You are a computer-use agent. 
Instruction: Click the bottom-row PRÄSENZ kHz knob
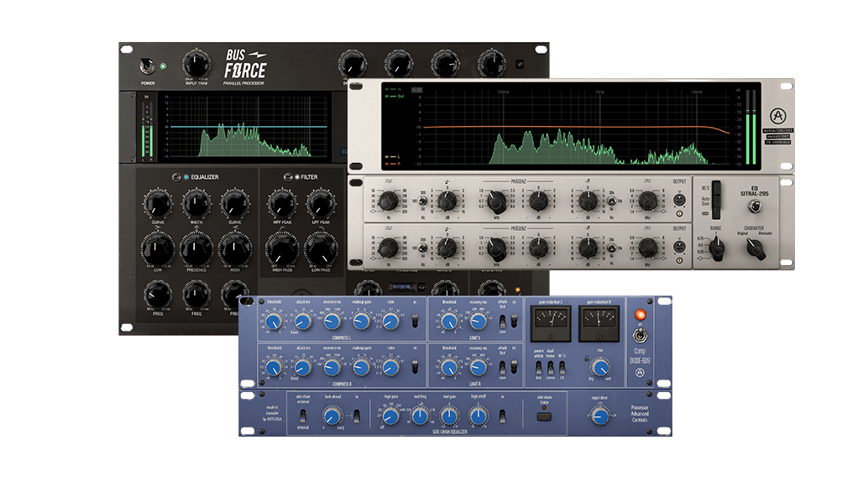(x=496, y=249)
